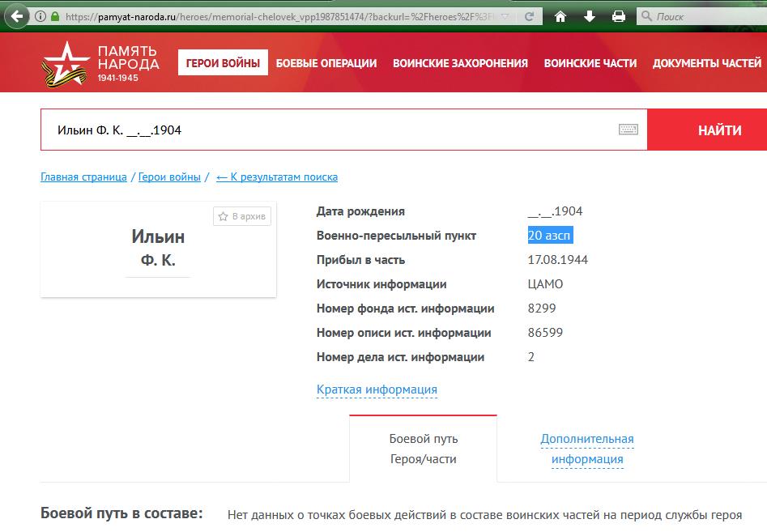Image resolution: width=767 pixels, height=532 pixels.
Task: Open the "Боевые операции" menu item
Action: tap(326, 63)
